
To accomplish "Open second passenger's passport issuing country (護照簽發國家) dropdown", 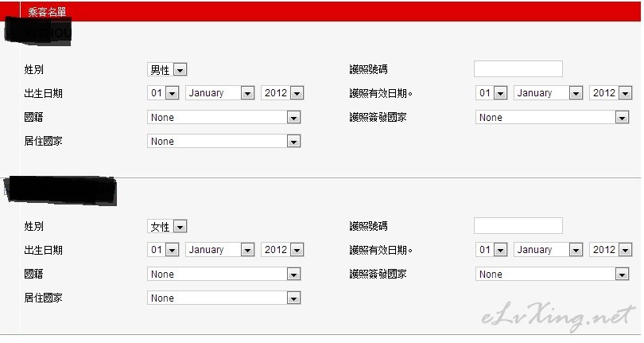I will tap(553, 274).
